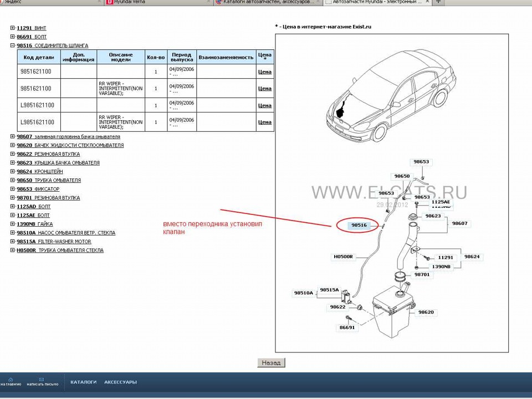Screen dimensions: 532x399
Task: Open a new browser tab with the plus icon
Action: (437, 2)
